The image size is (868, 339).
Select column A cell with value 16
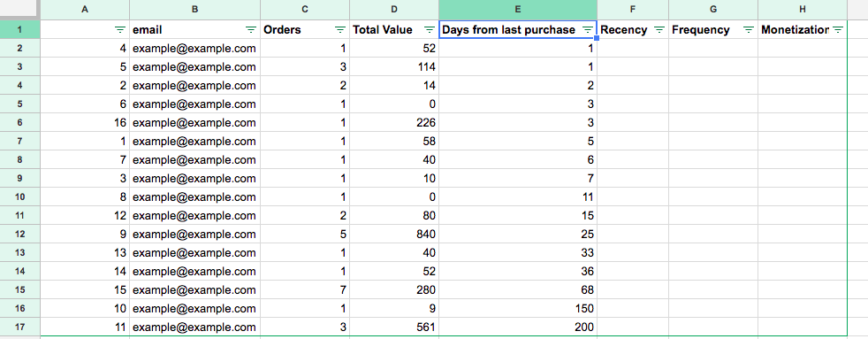tap(85, 122)
